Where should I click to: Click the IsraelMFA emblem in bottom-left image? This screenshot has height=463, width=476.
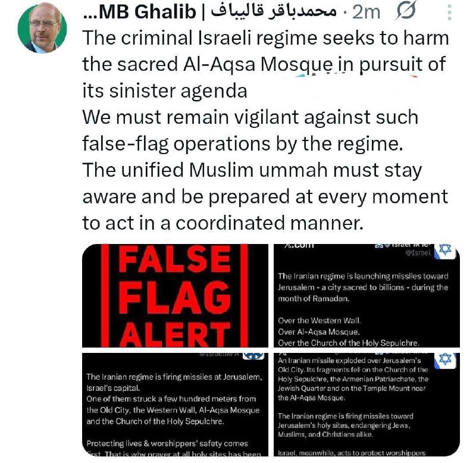click(x=254, y=356)
